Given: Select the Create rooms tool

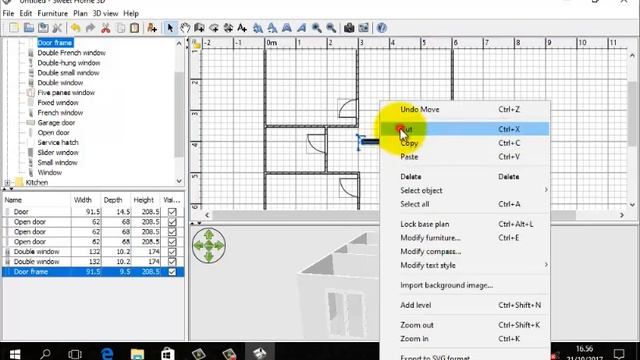Looking at the screenshot, I should [x=213, y=28].
